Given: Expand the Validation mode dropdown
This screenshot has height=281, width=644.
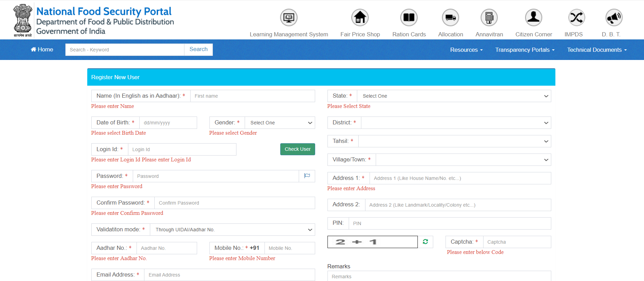Looking at the screenshot, I should coord(232,230).
